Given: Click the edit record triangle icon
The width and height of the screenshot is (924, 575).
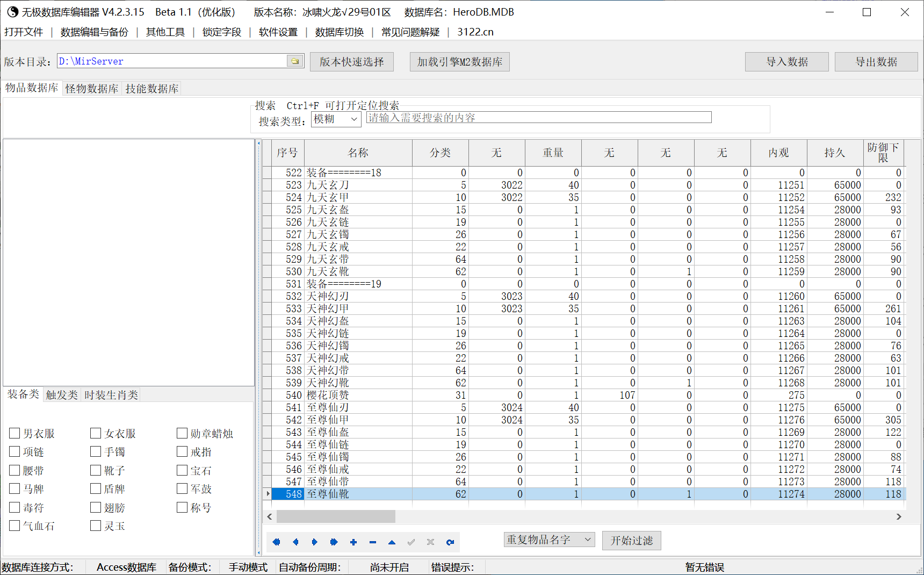Looking at the screenshot, I should (x=392, y=542).
